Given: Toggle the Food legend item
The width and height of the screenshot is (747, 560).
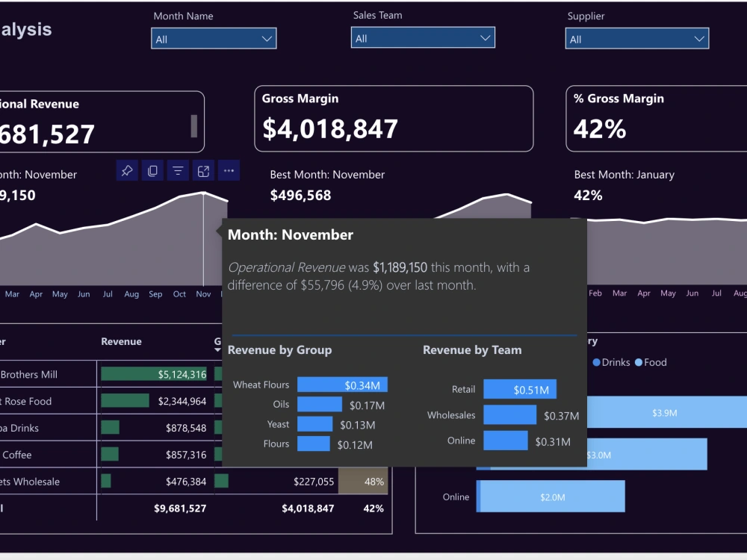Looking at the screenshot, I should click(x=651, y=362).
